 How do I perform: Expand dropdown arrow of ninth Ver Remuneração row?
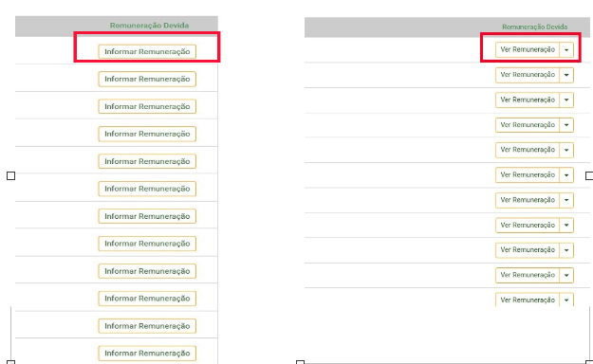pos(566,250)
